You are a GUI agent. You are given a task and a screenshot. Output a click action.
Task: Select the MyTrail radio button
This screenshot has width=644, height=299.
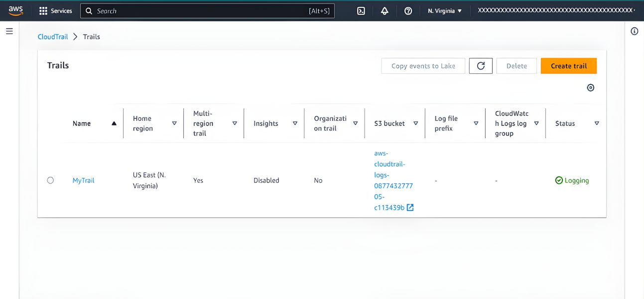click(50, 180)
